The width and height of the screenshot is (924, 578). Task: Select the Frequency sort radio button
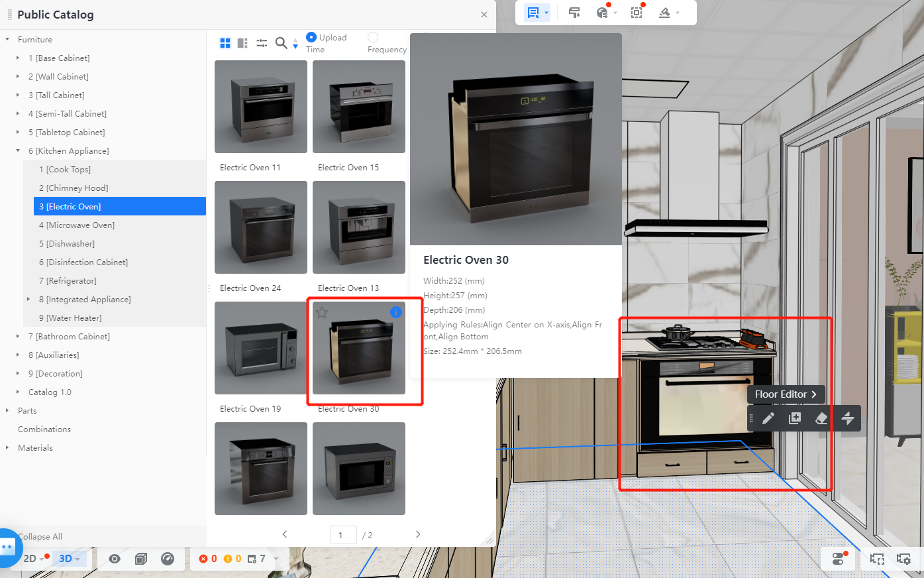click(x=373, y=37)
